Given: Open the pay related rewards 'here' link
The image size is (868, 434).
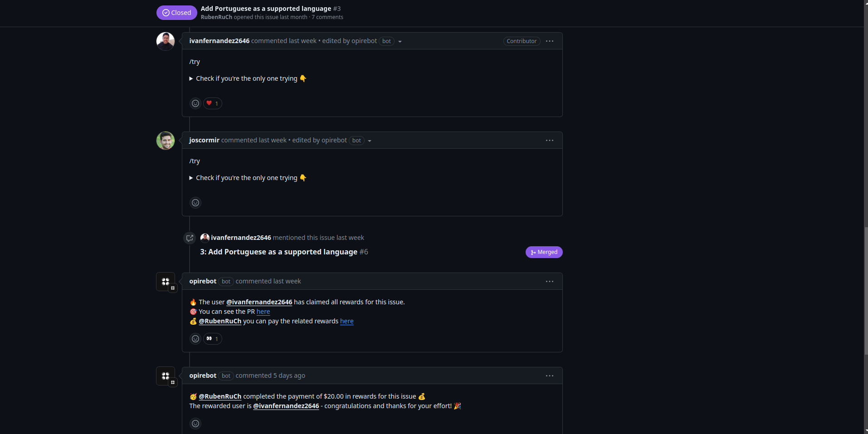Looking at the screenshot, I should (x=347, y=321).
